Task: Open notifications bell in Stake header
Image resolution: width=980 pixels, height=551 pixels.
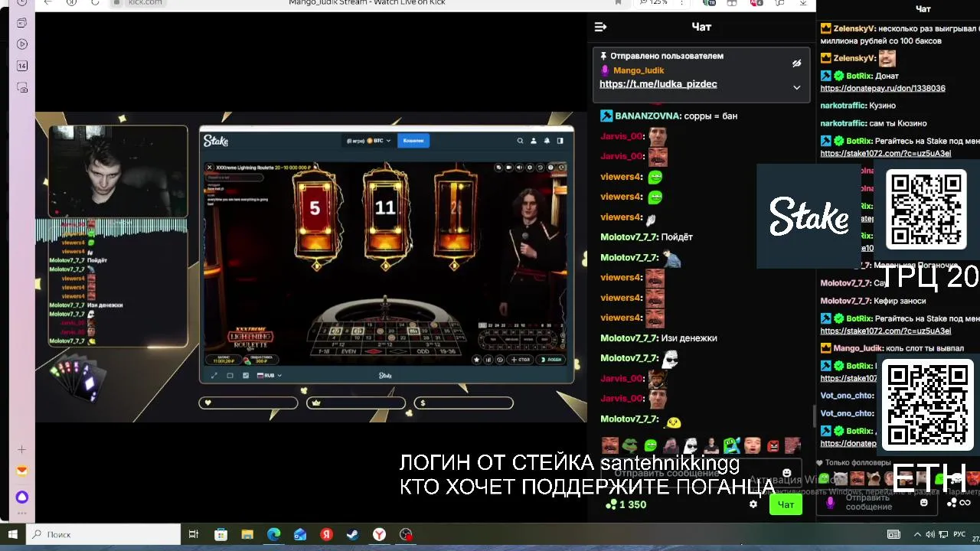Action: [x=547, y=141]
